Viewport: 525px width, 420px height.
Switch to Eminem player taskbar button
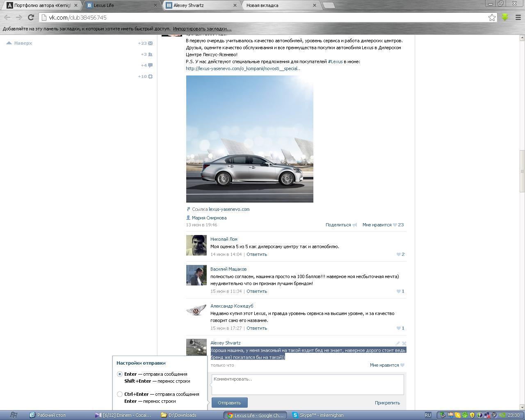click(x=123, y=415)
